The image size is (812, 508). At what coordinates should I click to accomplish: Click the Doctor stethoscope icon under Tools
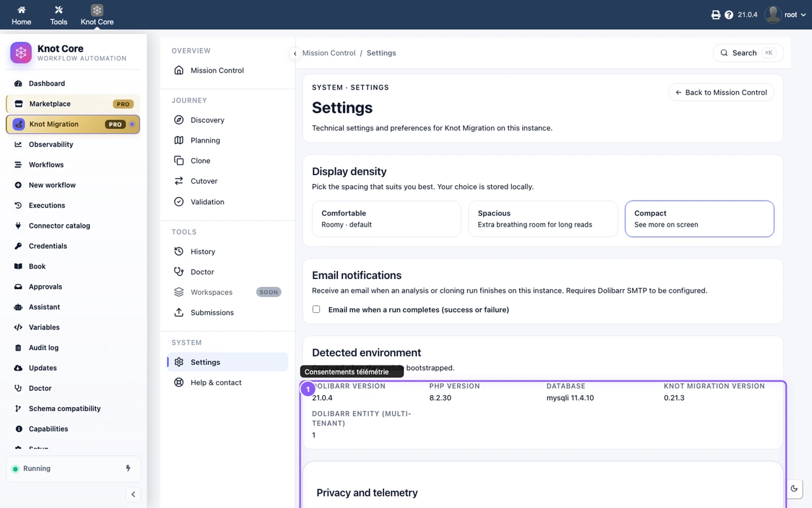179,271
